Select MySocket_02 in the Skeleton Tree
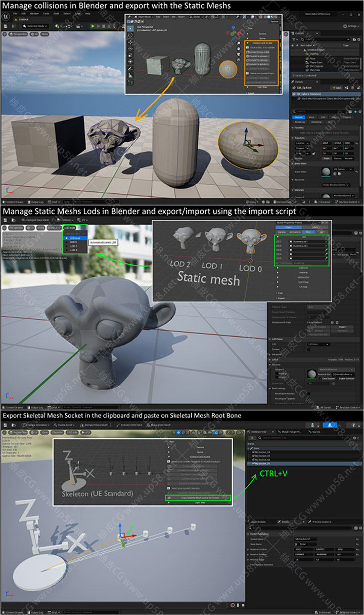This screenshot has height=615, width=364. [262, 460]
